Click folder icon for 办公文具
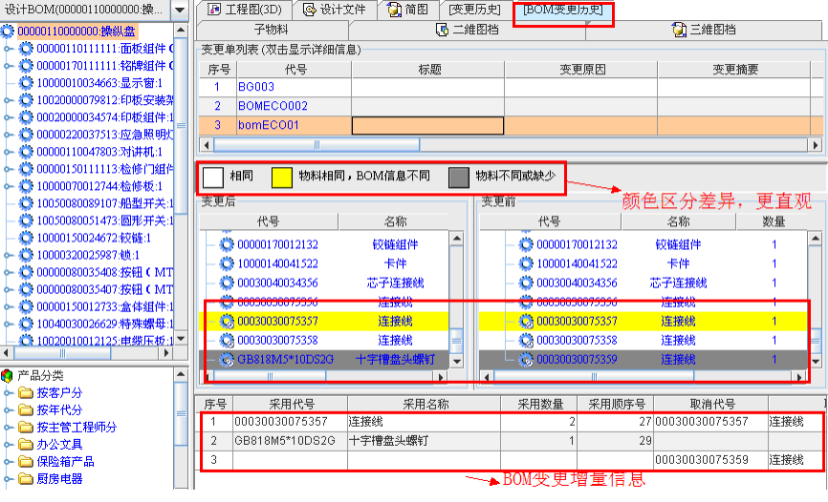This screenshot has height=502, width=828. click(x=26, y=444)
